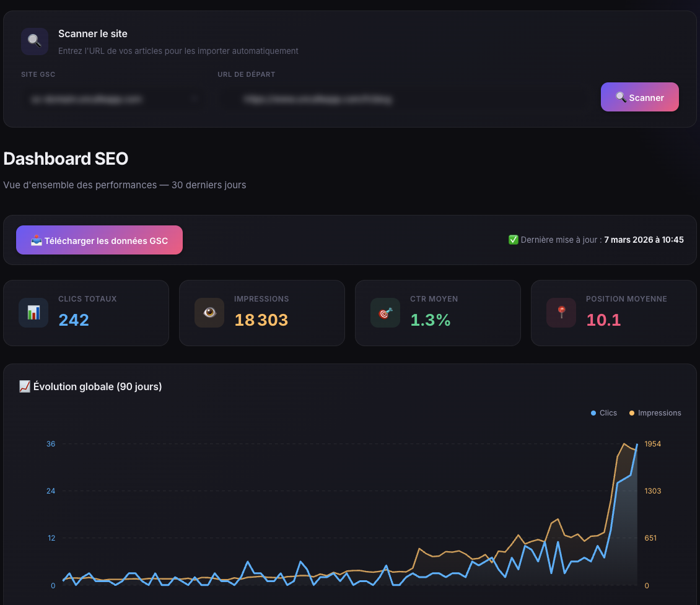Click the bar chart icon in Clics Totaux card
This screenshot has width=700, height=605.
pos(33,313)
